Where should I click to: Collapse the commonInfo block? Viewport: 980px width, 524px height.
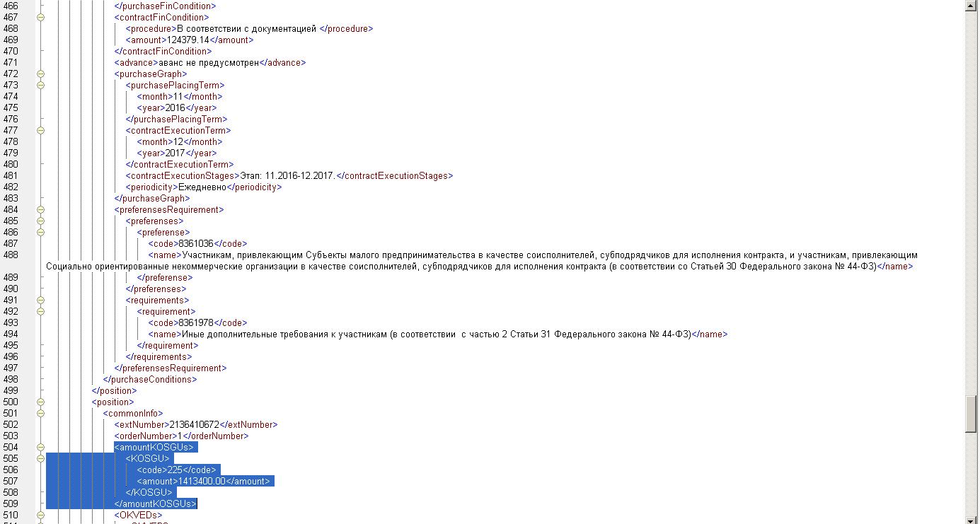click(x=40, y=413)
